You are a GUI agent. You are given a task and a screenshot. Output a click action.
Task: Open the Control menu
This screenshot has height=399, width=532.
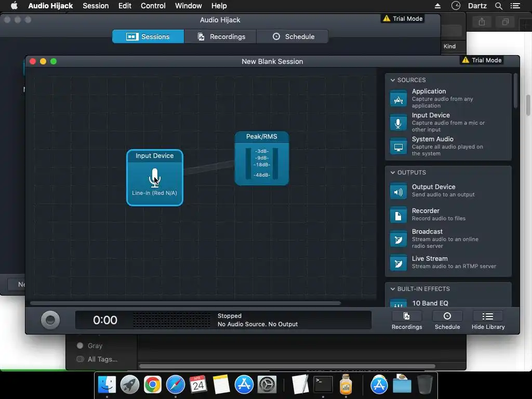[153, 6]
